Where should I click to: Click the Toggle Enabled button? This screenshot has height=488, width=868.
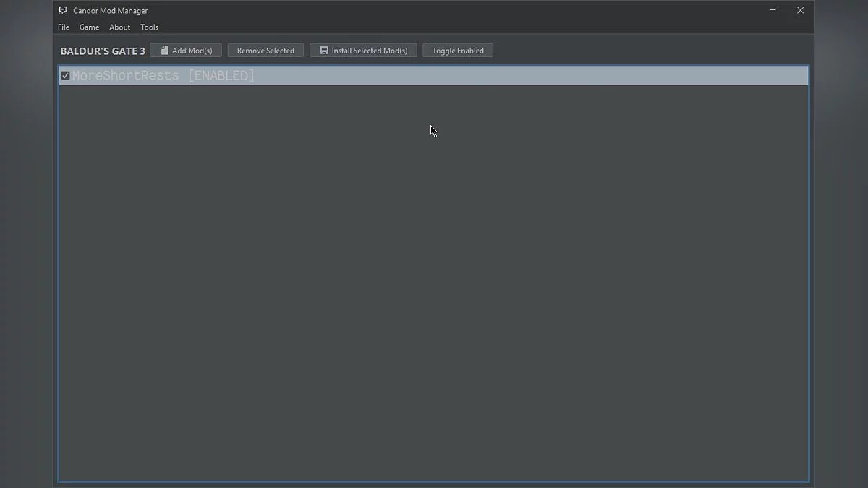[458, 51]
